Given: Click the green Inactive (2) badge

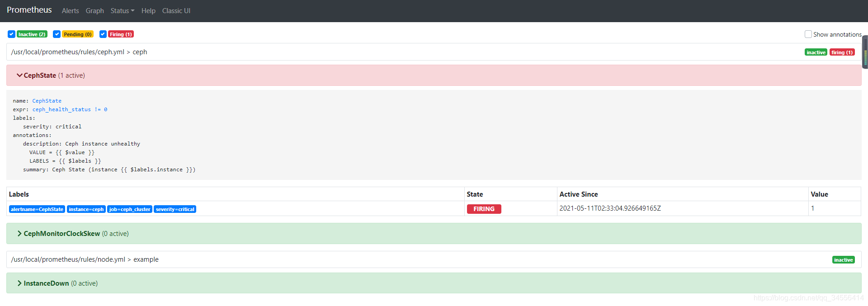Looking at the screenshot, I should coord(32,34).
